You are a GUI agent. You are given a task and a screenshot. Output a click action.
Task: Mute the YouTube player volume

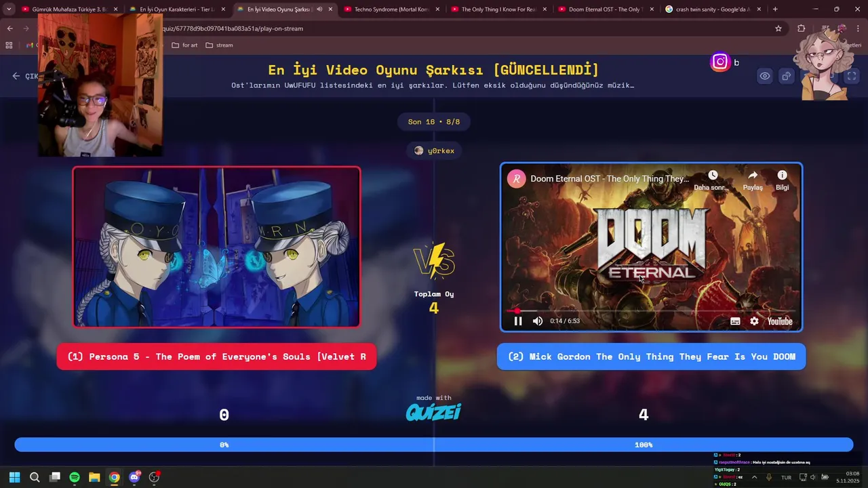pos(538,321)
